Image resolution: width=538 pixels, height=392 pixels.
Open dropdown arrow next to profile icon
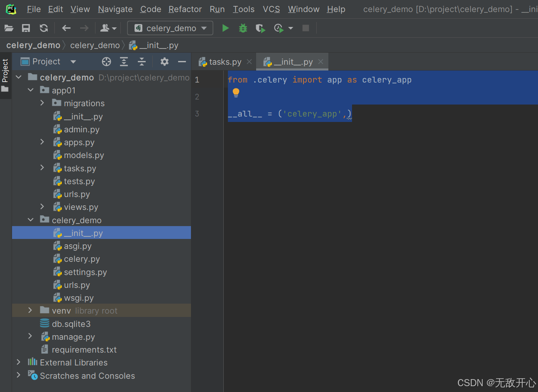291,28
